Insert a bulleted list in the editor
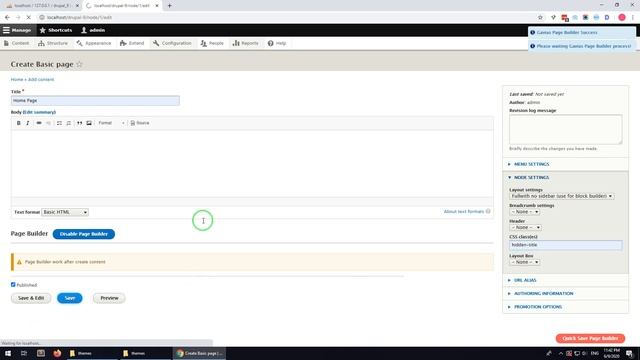 coord(59,123)
